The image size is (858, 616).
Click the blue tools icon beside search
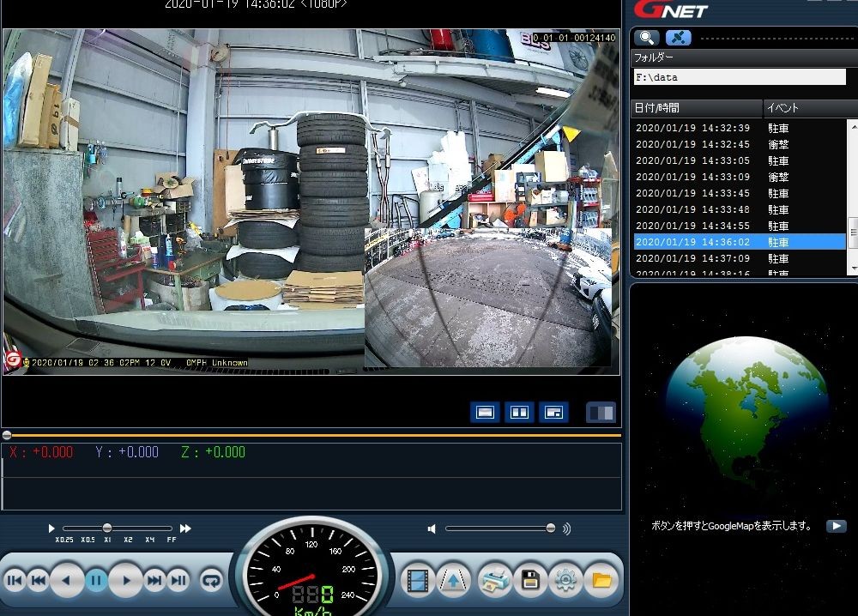[x=679, y=38]
